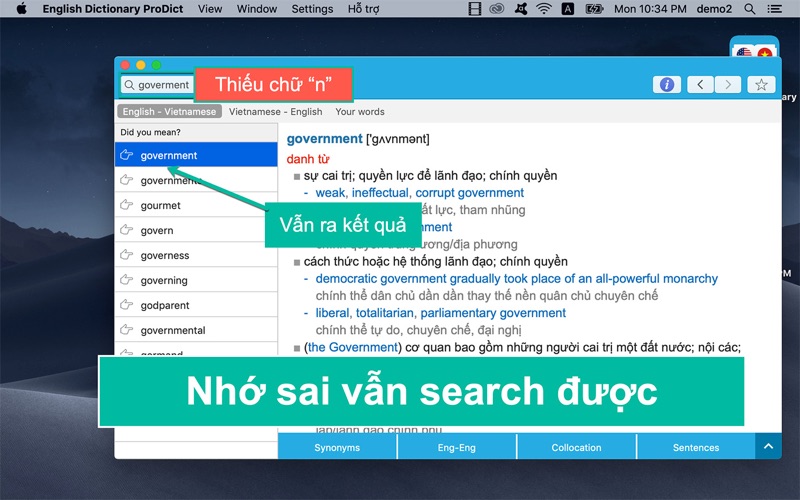
Task: Click the 'demo2' user name in menu bar
Action: [x=714, y=9]
